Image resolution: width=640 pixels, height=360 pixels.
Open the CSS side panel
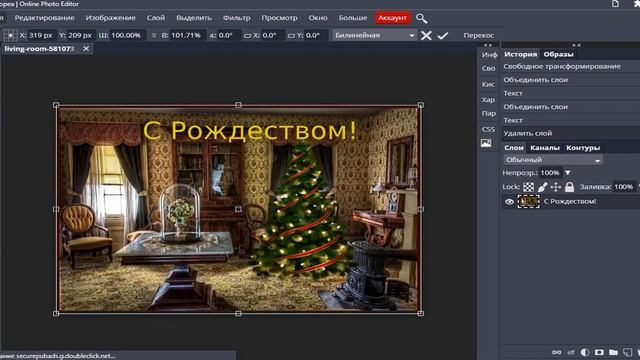(488, 129)
